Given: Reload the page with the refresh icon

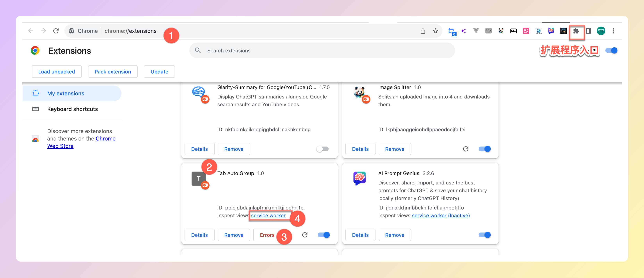Looking at the screenshot, I should (56, 31).
